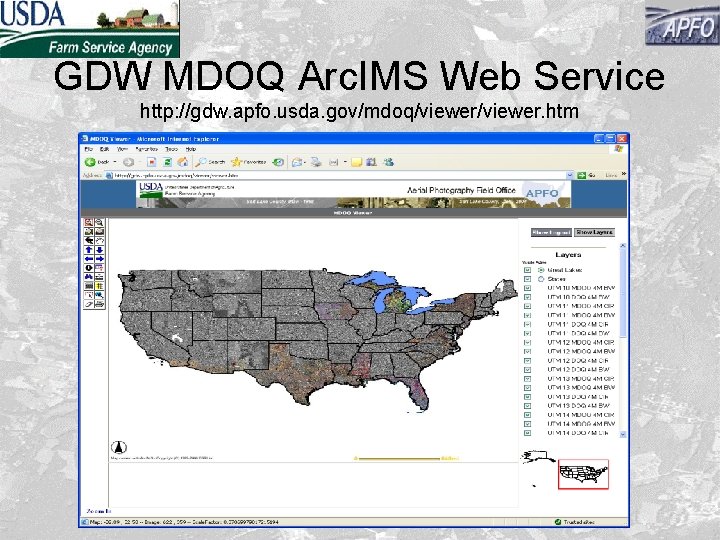Click the UTM 13 DOQ 4M BW layer name
Image resolution: width=720 pixels, height=540 pixels.
[579, 406]
